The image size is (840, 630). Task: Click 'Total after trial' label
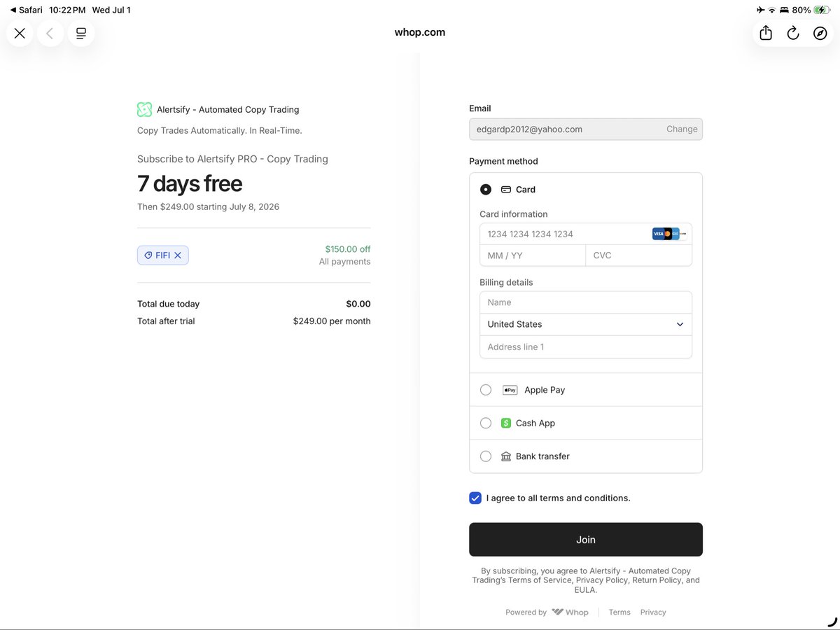coord(166,321)
